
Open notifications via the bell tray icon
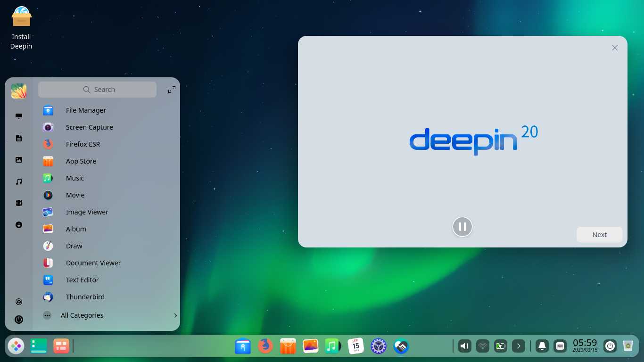pyautogui.click(x=542, y=346)
